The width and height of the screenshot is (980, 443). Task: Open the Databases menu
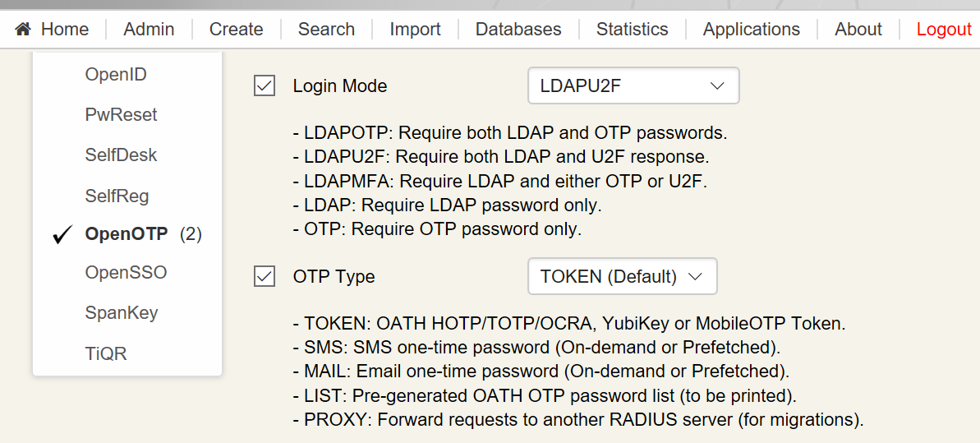pos(518,30)
